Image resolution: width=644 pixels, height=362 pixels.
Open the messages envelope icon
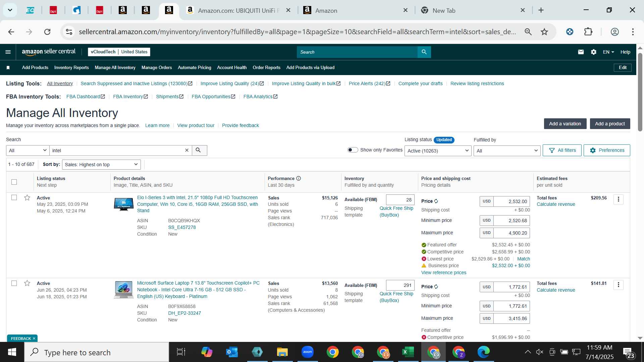click(581, 52)
